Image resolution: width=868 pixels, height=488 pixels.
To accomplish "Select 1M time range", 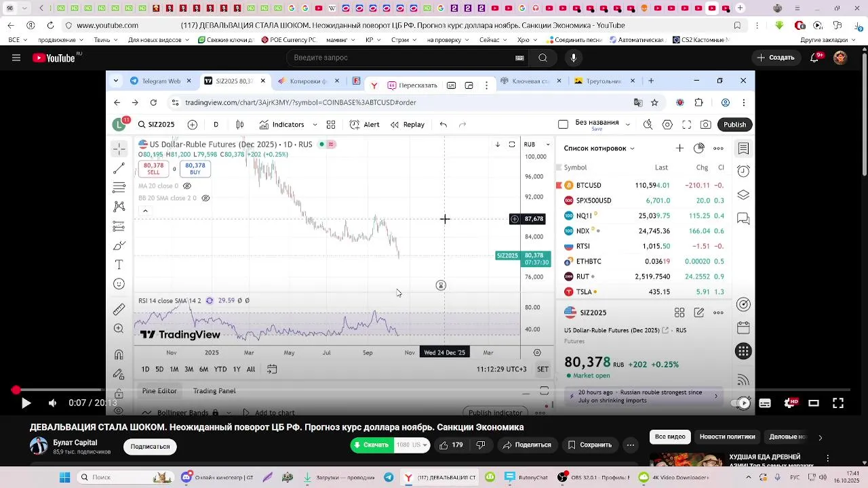I will (x=174, y=369).
